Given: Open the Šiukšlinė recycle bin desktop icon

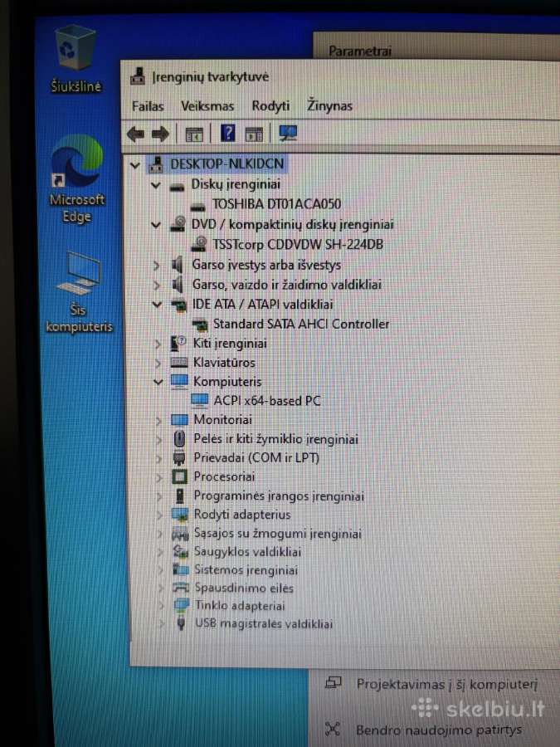Looking at the screenshot, I should pyautogui.click(x=75, y=58).
